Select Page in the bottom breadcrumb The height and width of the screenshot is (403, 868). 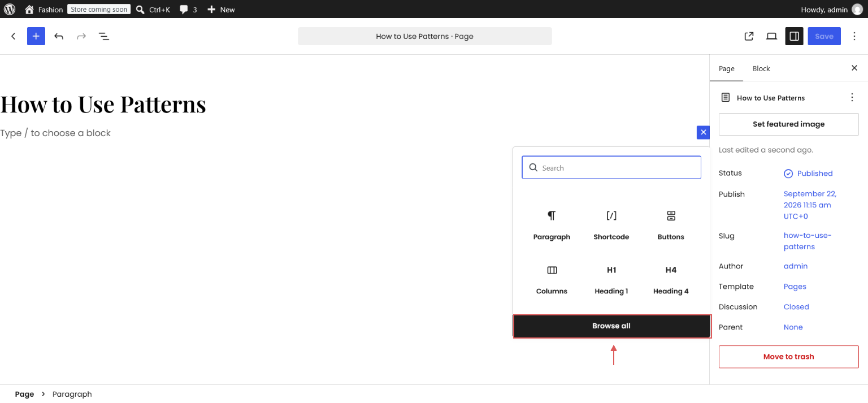(x=24, y=394)
